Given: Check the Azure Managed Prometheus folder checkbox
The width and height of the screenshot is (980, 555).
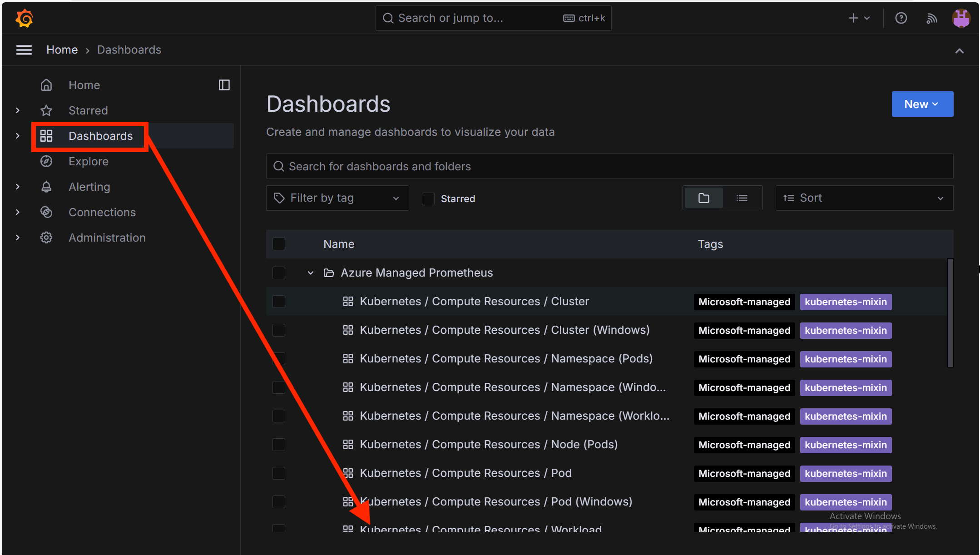Looking at the screenshot, I should [x=279, y=273].
